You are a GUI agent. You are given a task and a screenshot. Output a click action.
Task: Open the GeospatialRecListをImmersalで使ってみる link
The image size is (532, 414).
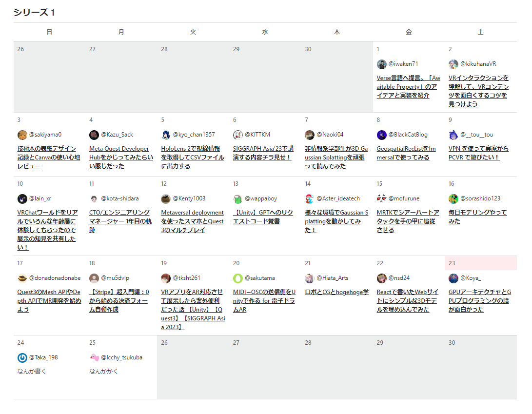point(406,153)
